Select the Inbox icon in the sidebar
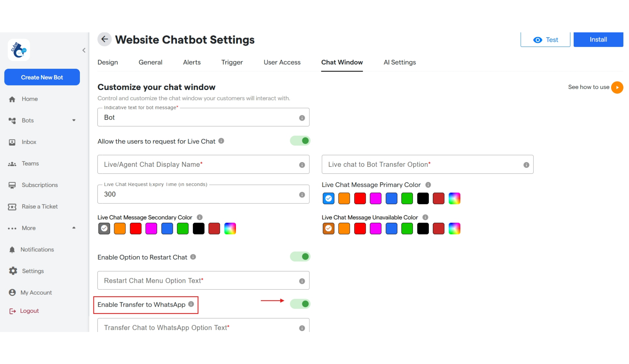The width and height of the screenshot is (629, 364). pyautogui.click(x=12, y=142)
